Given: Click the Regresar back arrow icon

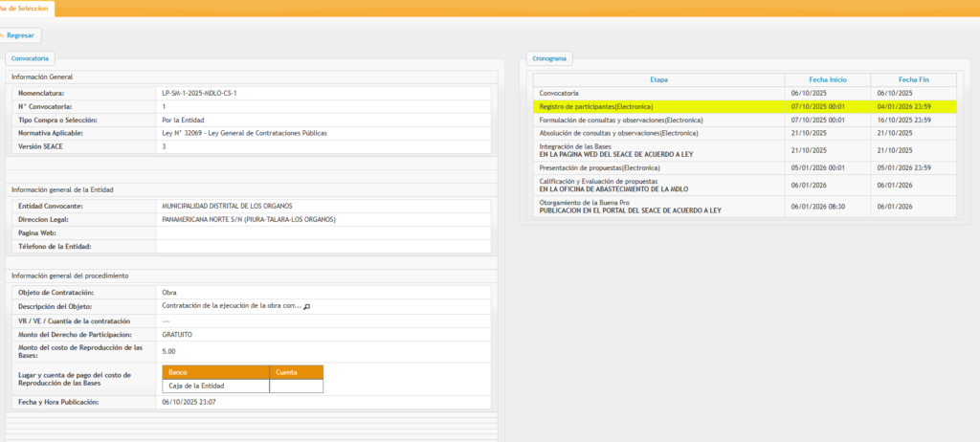Looking at the screenshot, I should point(3,35).
